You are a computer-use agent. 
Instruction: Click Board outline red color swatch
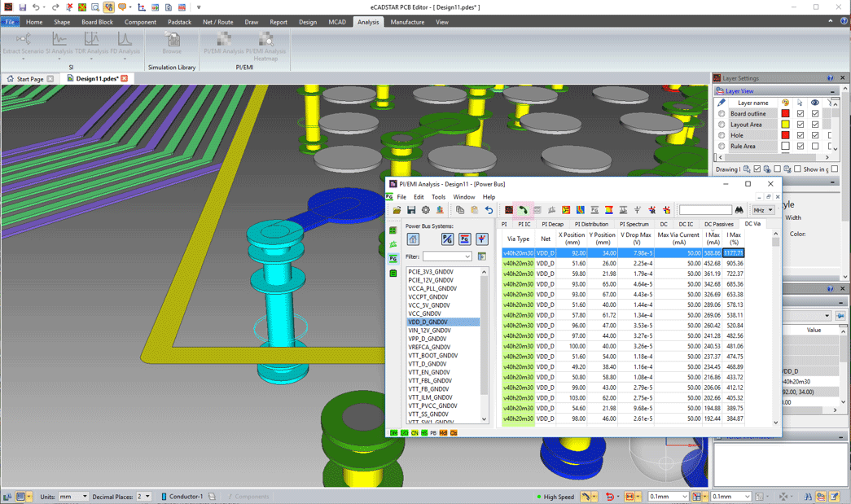coord(785,113)
